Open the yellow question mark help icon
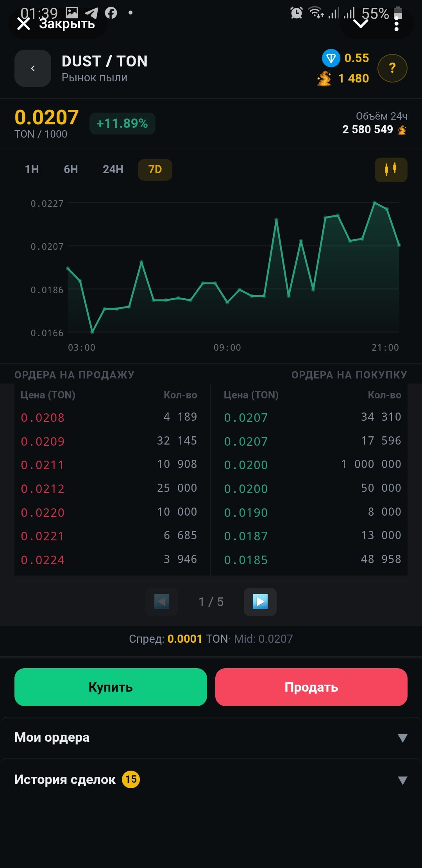 tap(392, 68)
